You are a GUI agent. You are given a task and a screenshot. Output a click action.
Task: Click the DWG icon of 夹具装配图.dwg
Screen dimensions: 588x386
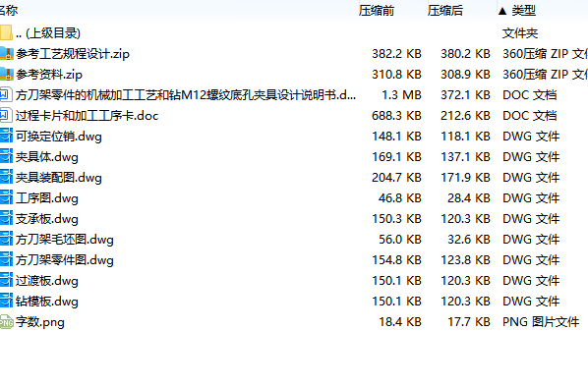point(6,177)
